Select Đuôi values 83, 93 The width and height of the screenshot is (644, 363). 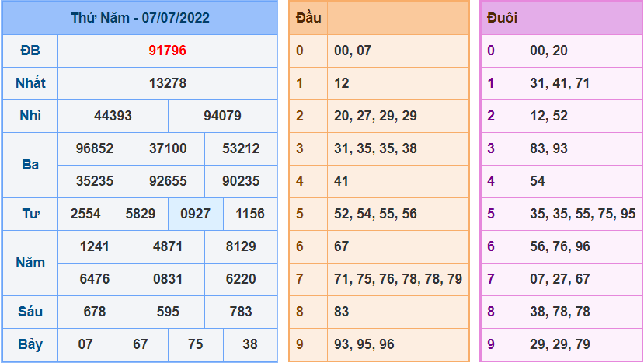548,148
